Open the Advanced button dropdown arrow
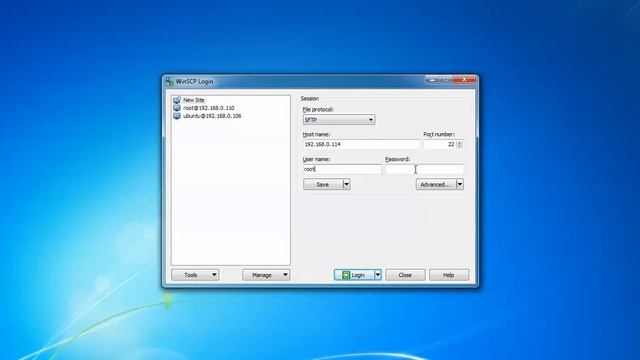This screenshot has height=360, width=640. [460, 184]
